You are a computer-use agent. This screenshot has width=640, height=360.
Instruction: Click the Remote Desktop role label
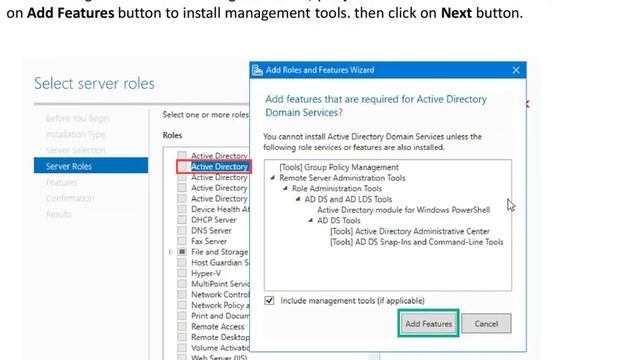pos(220,337)
